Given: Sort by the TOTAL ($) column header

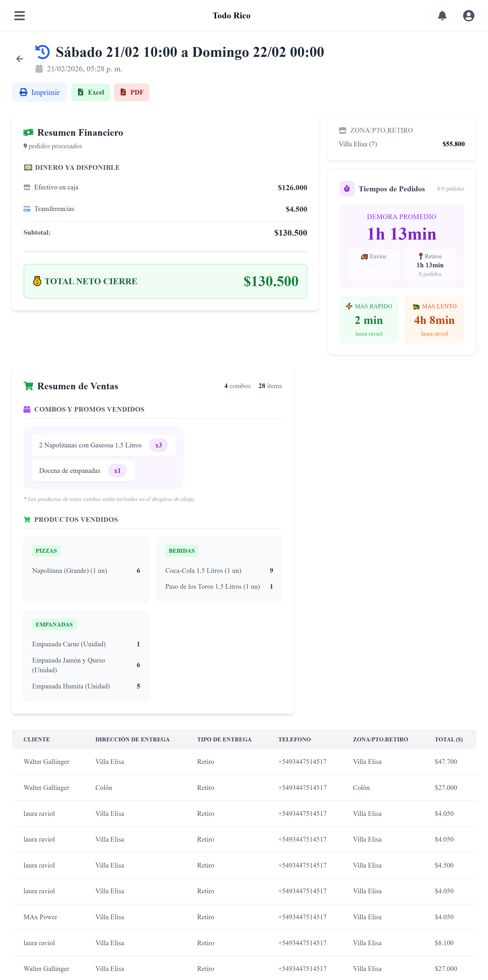Looking at the screenshot, I should [448, 739].
